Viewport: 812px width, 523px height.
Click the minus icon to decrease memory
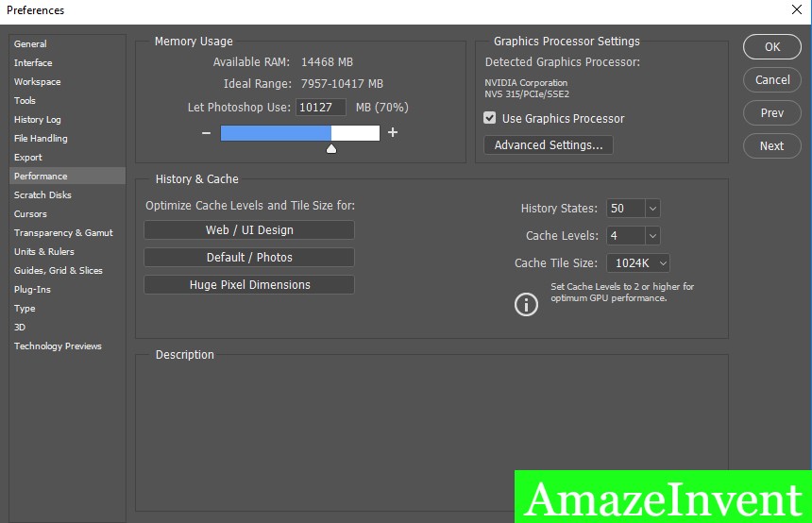click(206, 133)
